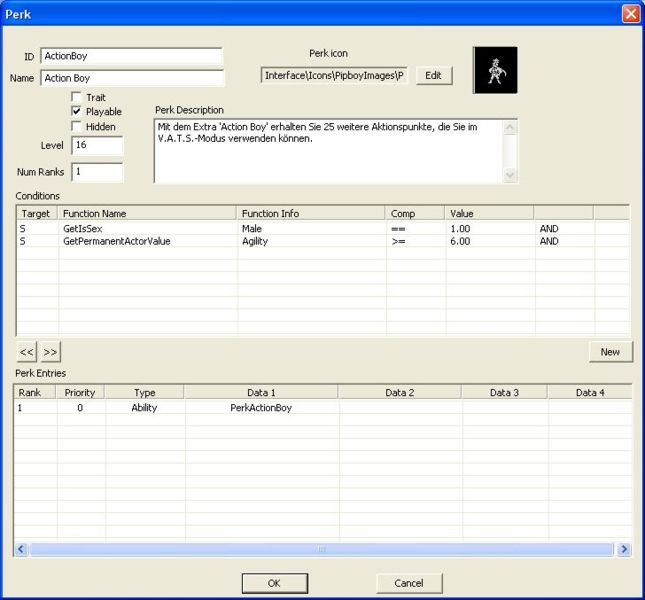Click the Ability type cell
The width and height of the screenshot is (645, 600).
(144, 408)
